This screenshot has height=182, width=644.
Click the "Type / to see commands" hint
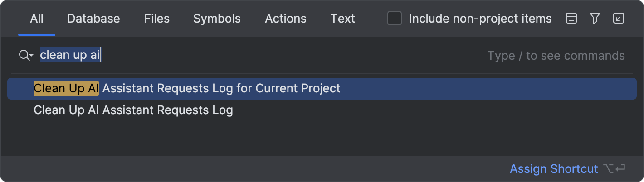[556, 56]
